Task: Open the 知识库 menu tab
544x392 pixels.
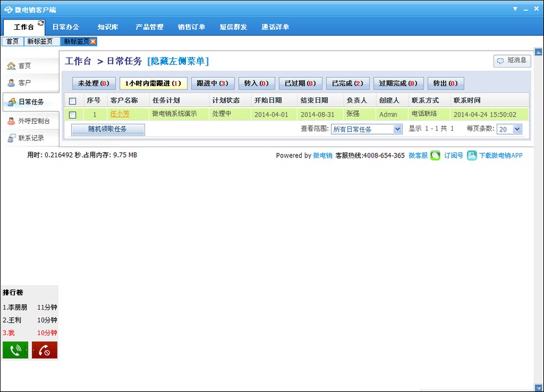Action: click(108, 27)
